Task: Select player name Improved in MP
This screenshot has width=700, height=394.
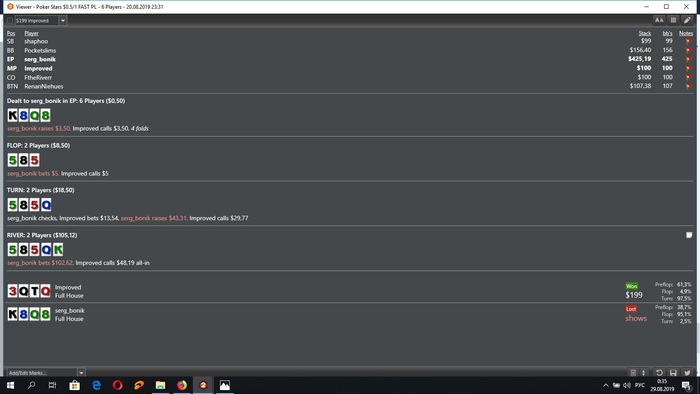Action: tap(38, 68)
